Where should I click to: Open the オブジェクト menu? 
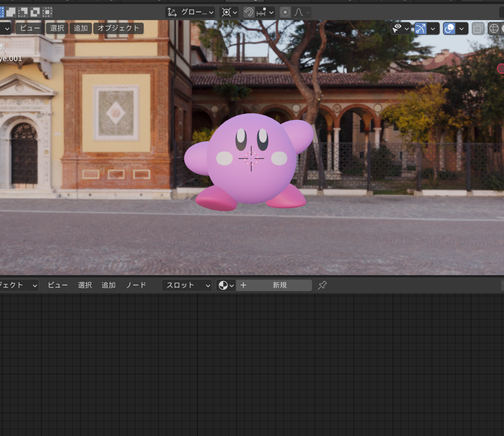pyautogui.click(x=118, y=28)
